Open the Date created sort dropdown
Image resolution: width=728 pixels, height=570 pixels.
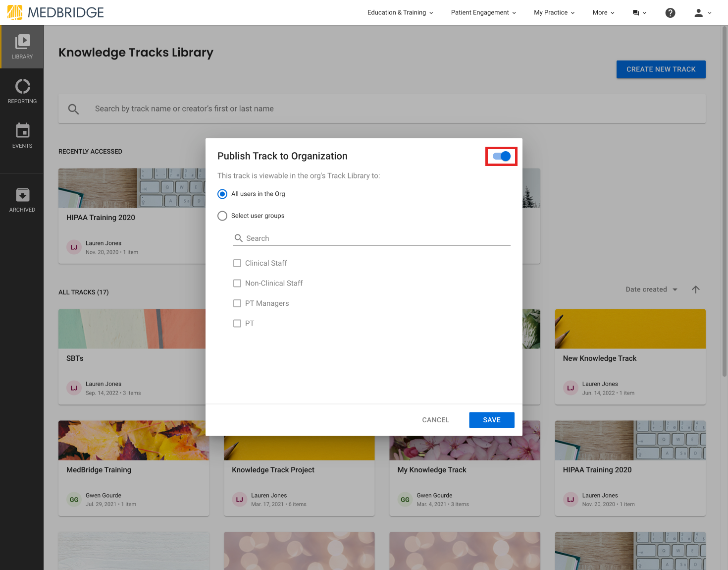651,289
